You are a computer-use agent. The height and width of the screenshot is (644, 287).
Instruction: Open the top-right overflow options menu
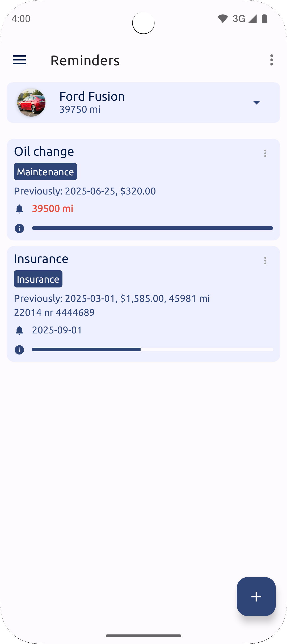(x=271, y=60)
